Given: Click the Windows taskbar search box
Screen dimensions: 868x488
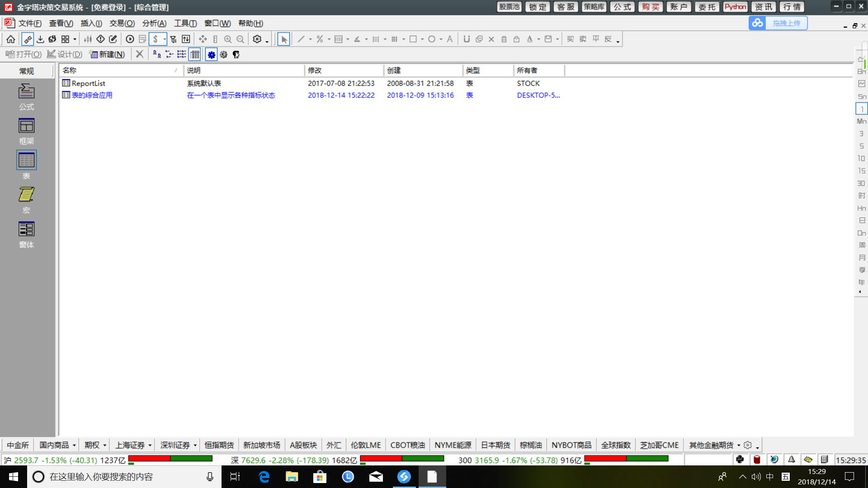Looking at the screenshot, I should [124, 477].
